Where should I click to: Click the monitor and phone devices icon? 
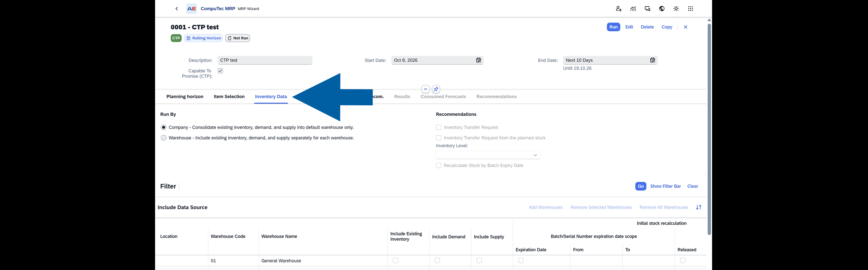(x=647, y=9)
